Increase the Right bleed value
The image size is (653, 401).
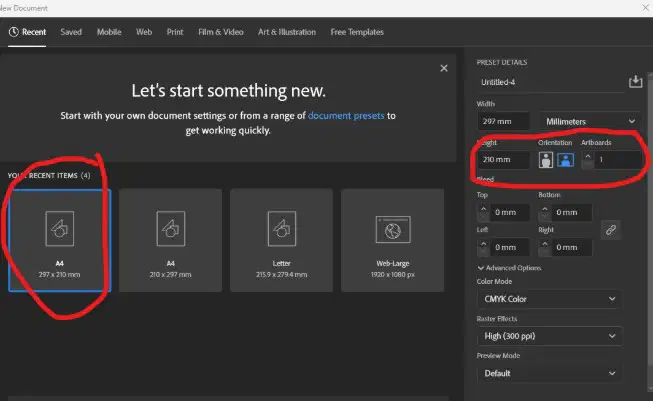click(x=545, y=244)
